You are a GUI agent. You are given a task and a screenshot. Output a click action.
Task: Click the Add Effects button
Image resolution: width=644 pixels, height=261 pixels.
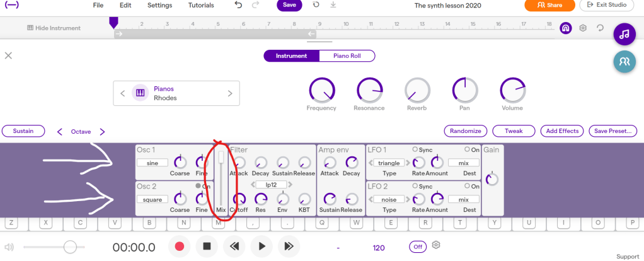(x=561, y=131)
